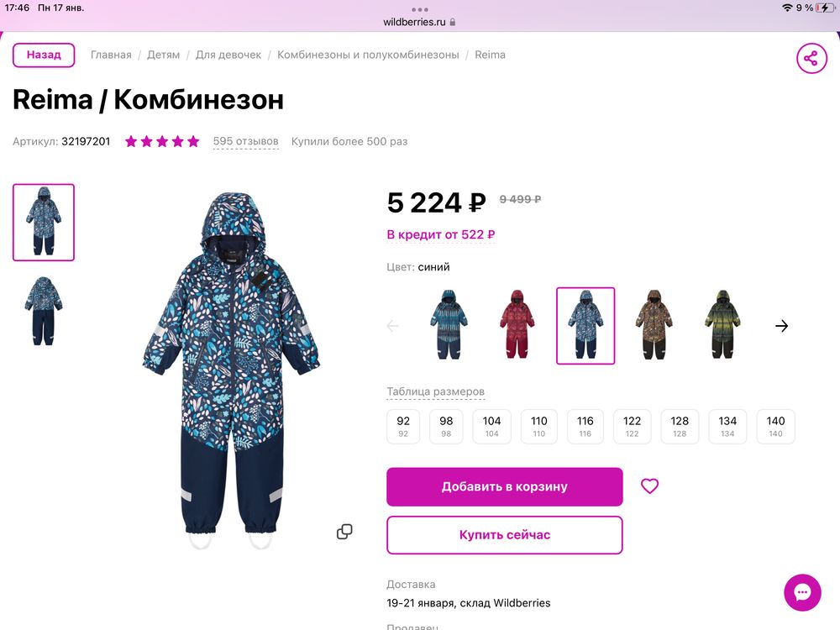Open the Главная breadcrumb link

pyautogui.click(x=112, y=54)
